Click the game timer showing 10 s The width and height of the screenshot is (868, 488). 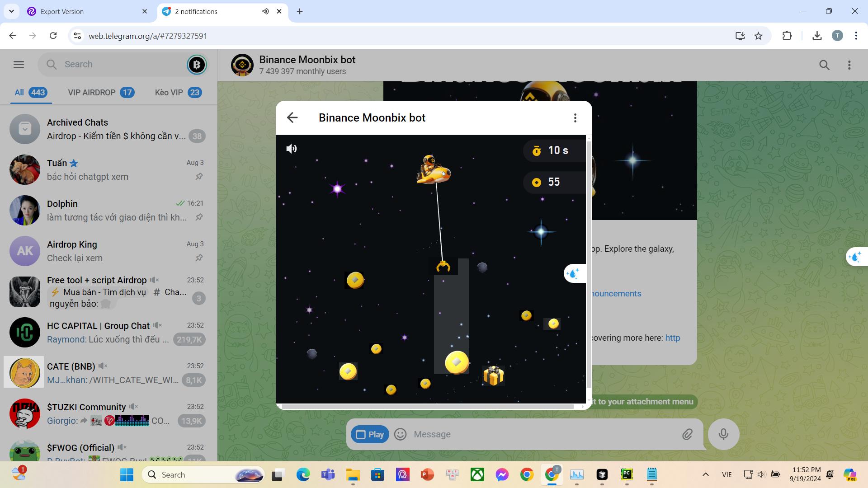pos(554,150)
